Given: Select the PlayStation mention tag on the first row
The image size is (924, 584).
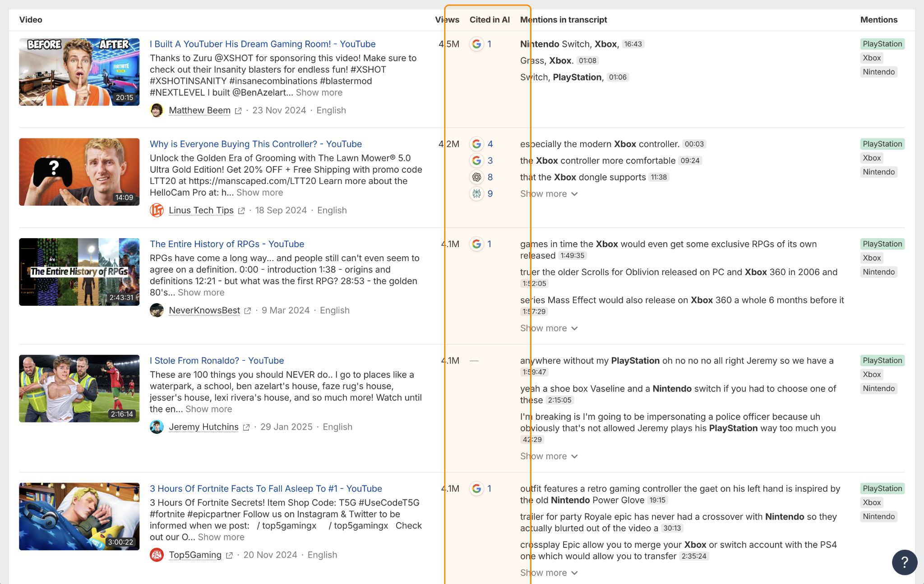Looking at the screenshot, I should point(882,44).
